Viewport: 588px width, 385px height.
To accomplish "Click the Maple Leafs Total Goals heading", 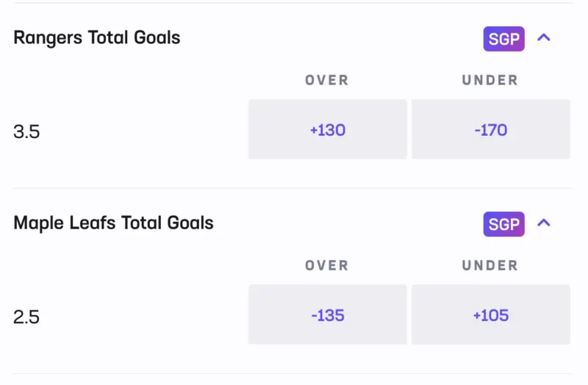I will [113, 223].
